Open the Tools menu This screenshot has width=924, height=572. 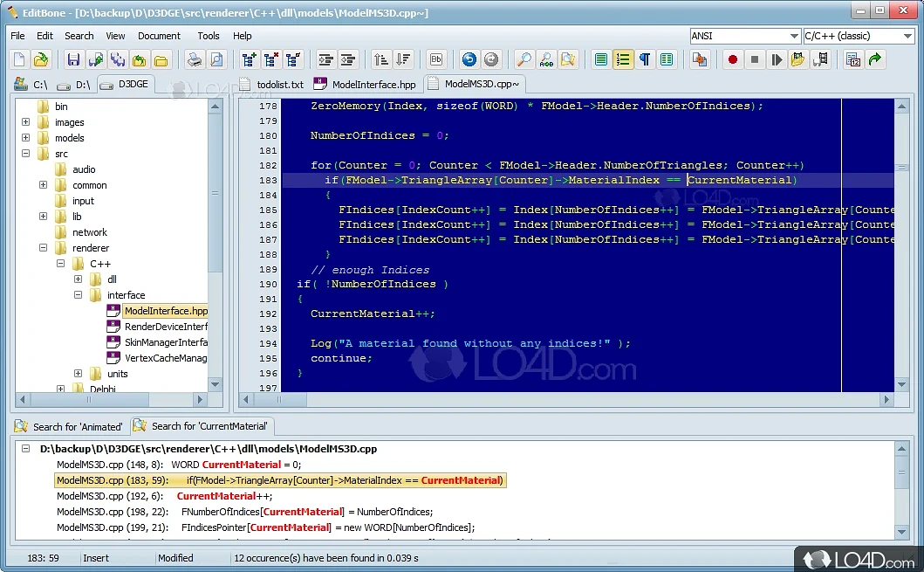click(208, 36)
